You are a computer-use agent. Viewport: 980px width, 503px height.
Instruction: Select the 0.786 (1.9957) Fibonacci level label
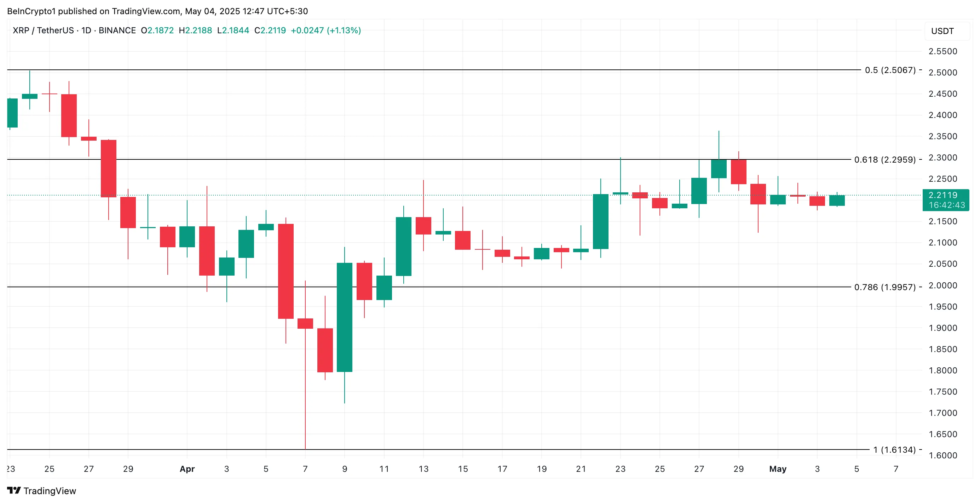pos(884,287)
